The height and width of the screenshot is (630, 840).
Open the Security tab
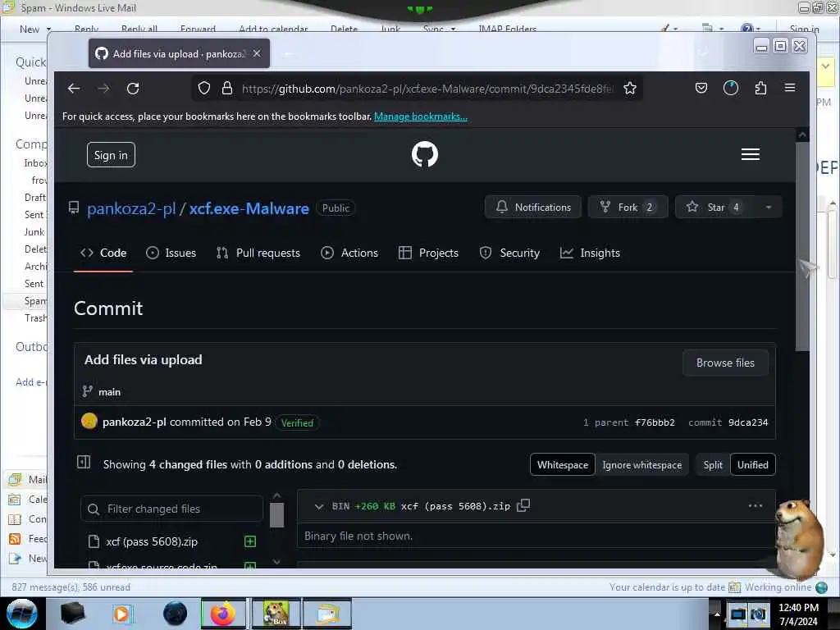[x=509, y=253]
